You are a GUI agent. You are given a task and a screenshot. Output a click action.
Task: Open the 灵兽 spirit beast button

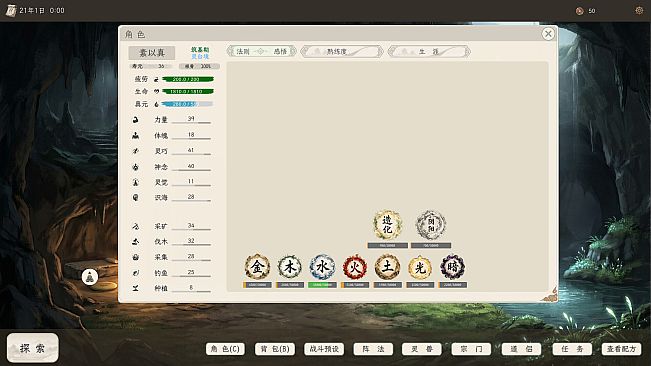421,349
